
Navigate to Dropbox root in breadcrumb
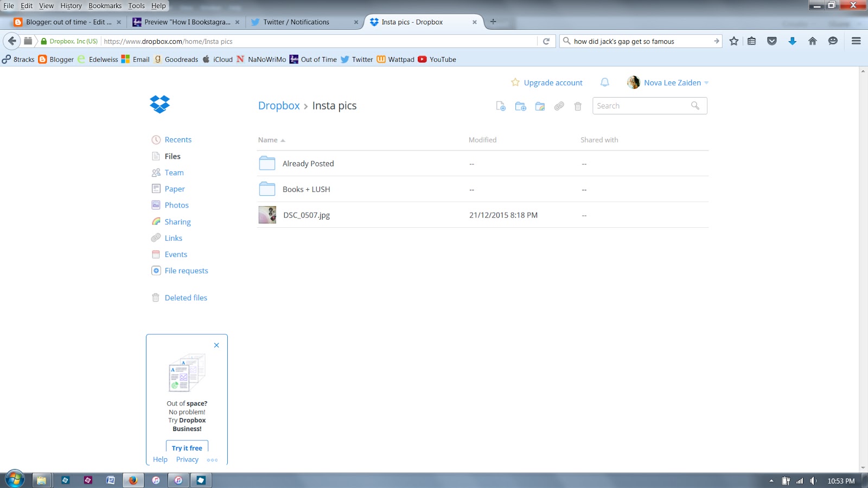coord(279,106)
